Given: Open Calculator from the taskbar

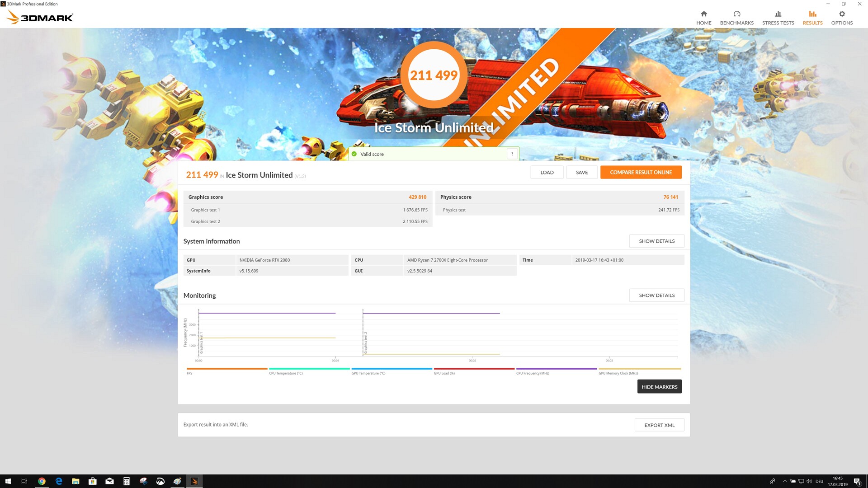Looking at the screenshot, I should pos(127,481).
